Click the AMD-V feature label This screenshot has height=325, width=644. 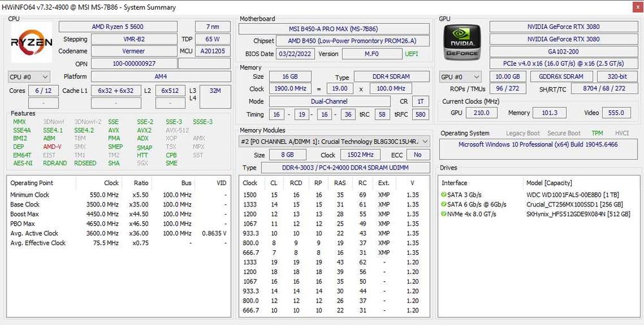click(52, 147)
